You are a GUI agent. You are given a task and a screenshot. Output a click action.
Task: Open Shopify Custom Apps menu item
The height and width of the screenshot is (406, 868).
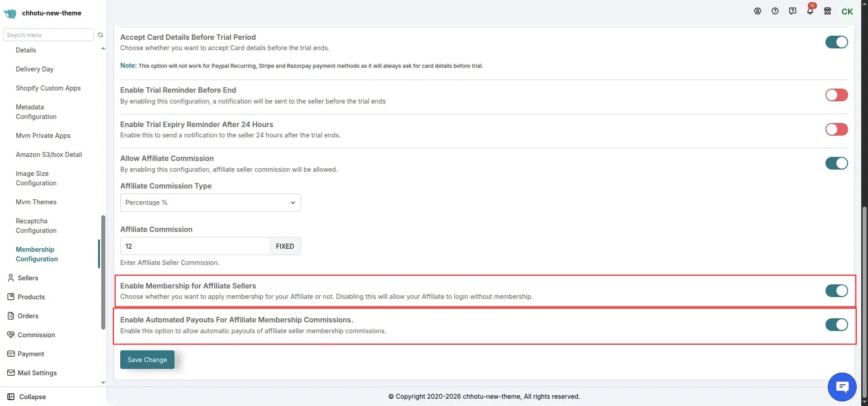coord(48,88)
